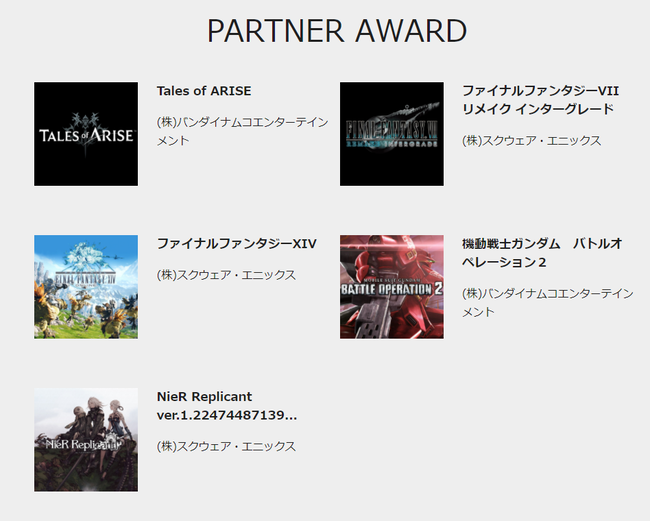Select the スクウェア・エニックス text under NieR Replicant
The height and width of the screenshot is (521, 650).
(226, 446)
